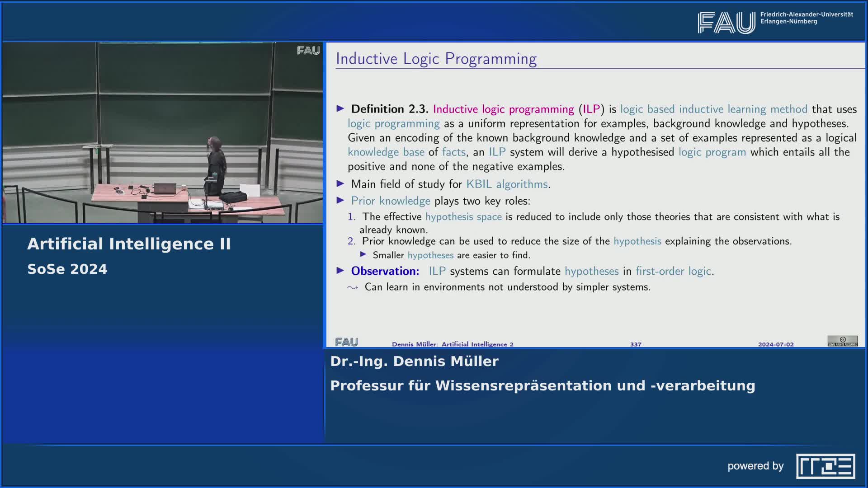Open the 'KBIL algorithms' link
868x488 pixels.
pos(507,184)
